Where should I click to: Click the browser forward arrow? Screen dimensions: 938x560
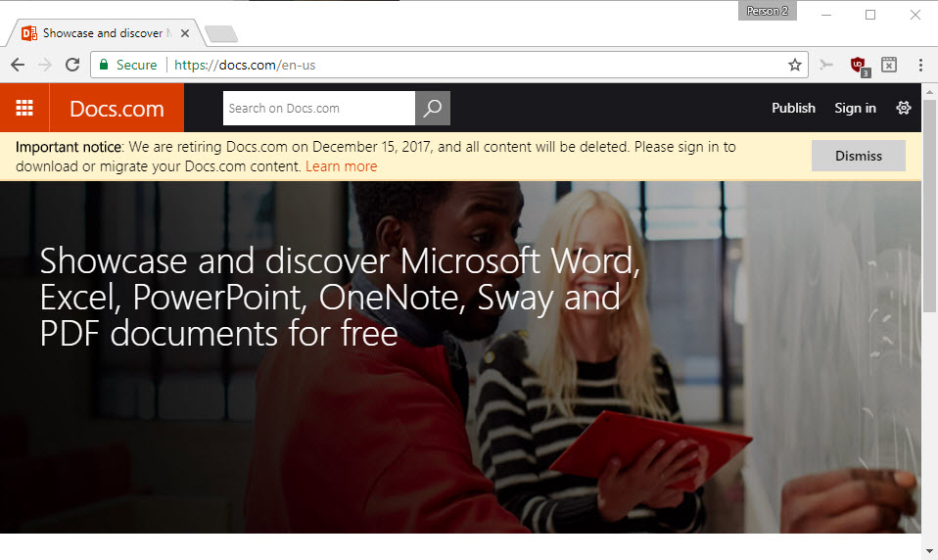click(45, 65)
